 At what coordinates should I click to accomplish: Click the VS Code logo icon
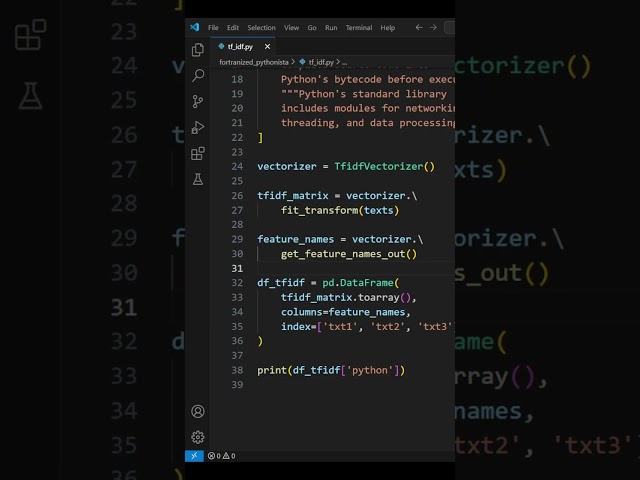(x=194, y=27)
